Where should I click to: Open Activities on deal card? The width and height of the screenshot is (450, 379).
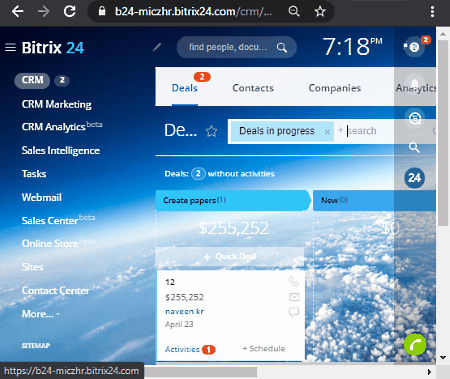click(x=182, y=349)
